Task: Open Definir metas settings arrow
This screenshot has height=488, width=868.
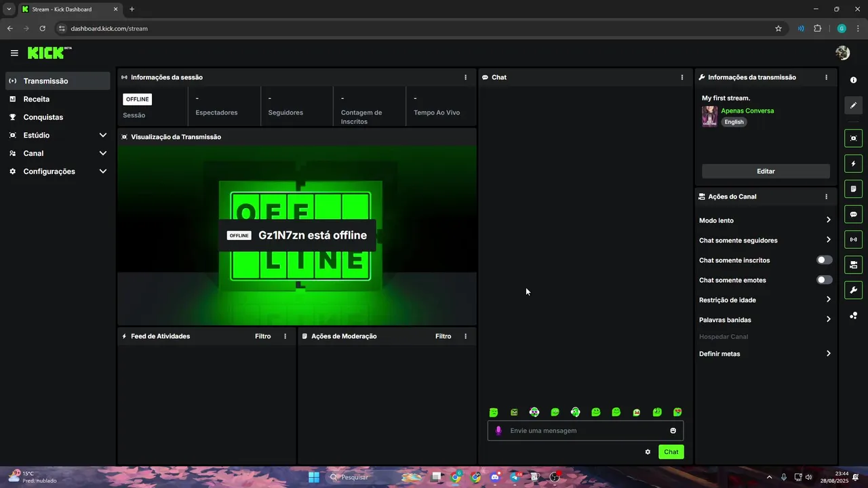Action: pyautogui.click(x=828, y=353)
